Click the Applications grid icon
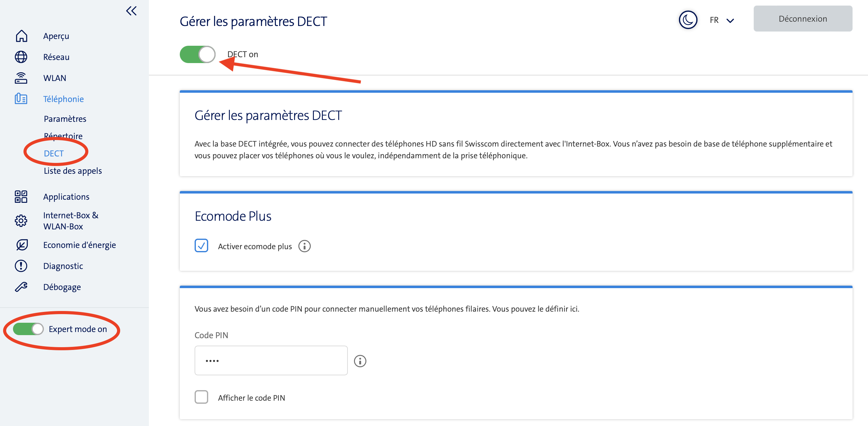 (x=21, y=197)
